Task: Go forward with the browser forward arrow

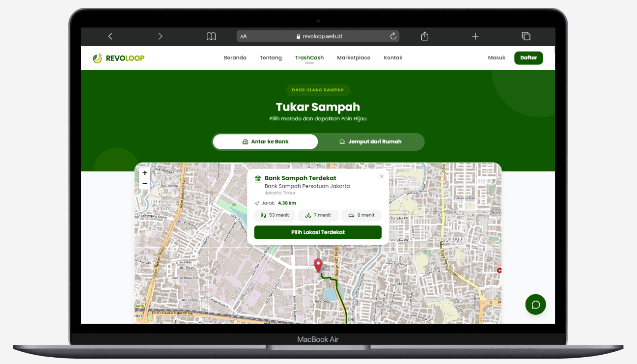Action: (x=160, y=36)
